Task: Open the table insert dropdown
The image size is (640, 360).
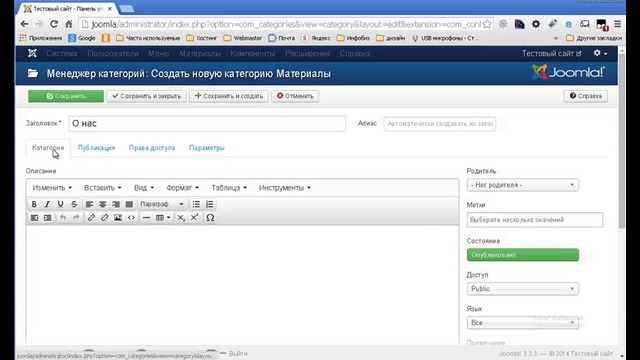Action: click(163, 218)
